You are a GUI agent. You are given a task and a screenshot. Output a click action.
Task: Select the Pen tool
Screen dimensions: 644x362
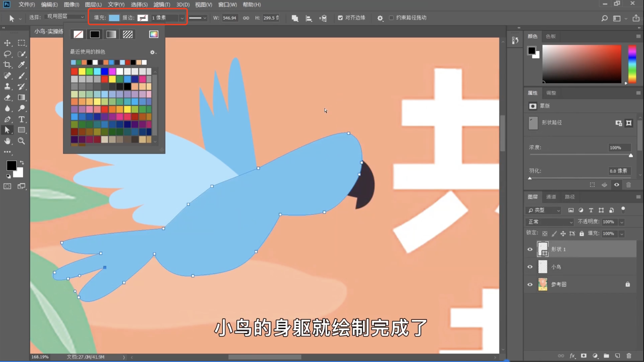pyautogui.click(x=8, y=119)
